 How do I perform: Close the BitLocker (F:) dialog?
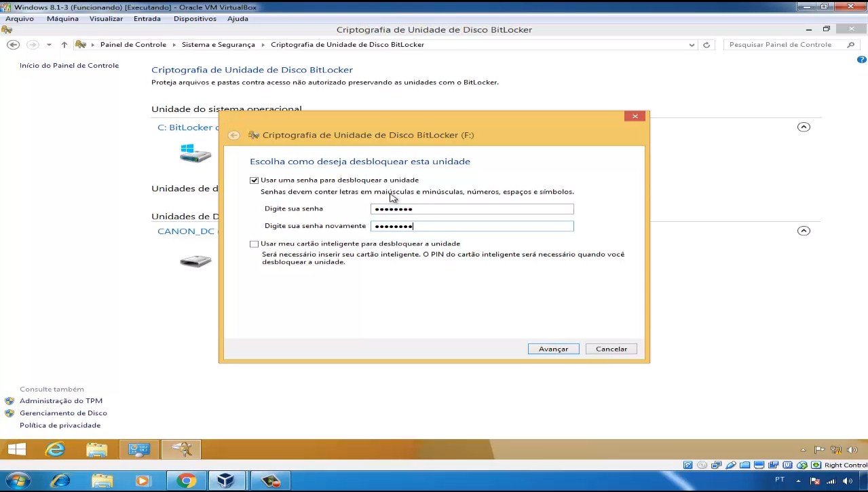tap(635, 116)
